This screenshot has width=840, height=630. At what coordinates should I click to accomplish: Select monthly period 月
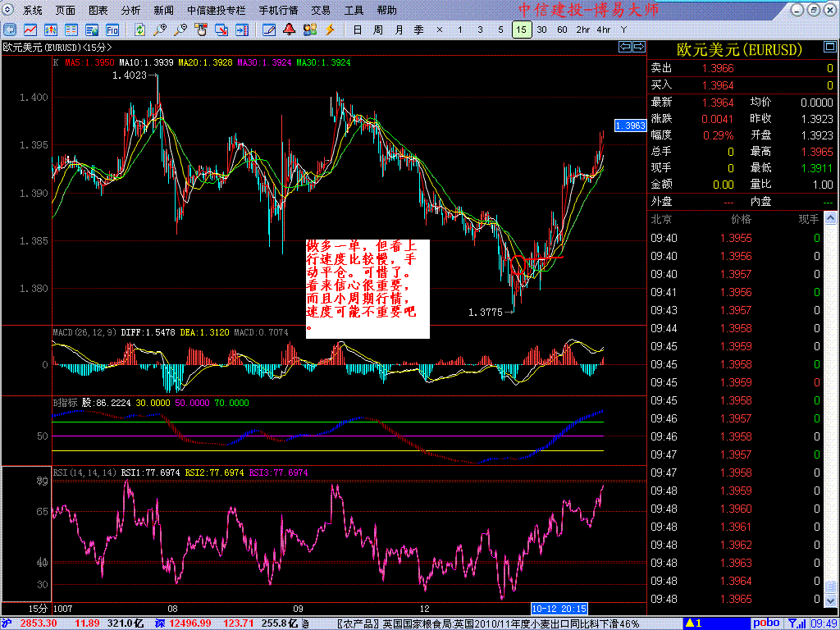(x=399, y=30)
